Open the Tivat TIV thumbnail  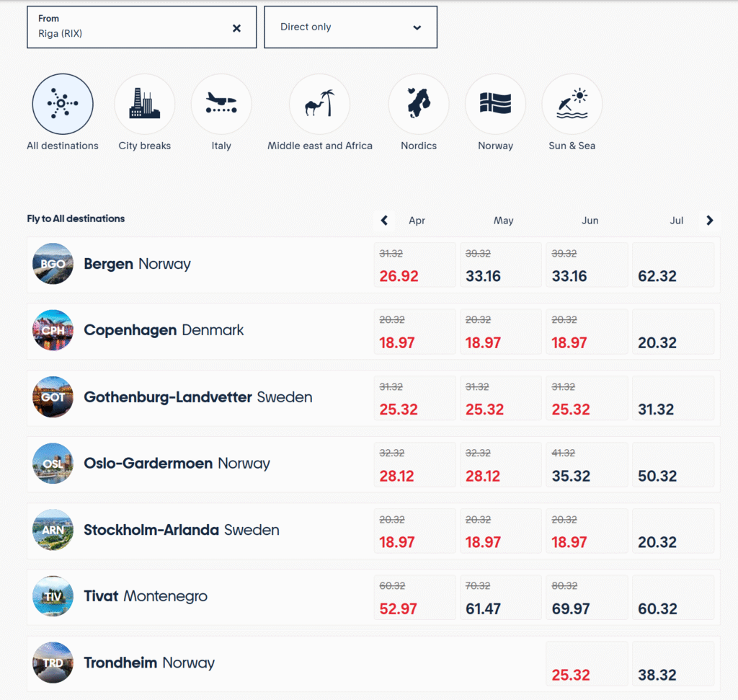point(53,596)
